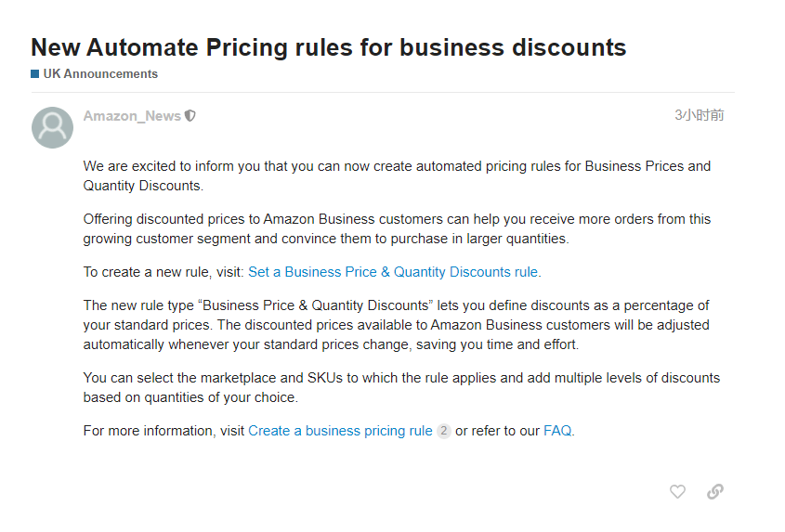Viewport: 785px width, 532px height.
Task: Click the topic title New Automate Pricing rules
Action: pos(328,47)
